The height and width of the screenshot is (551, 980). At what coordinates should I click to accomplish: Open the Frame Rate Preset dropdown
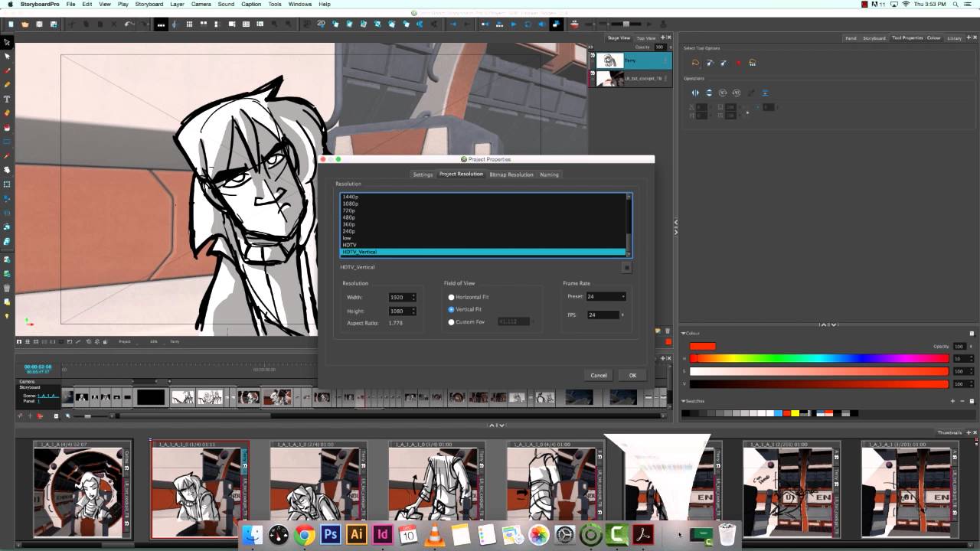(x=606, y=296)
